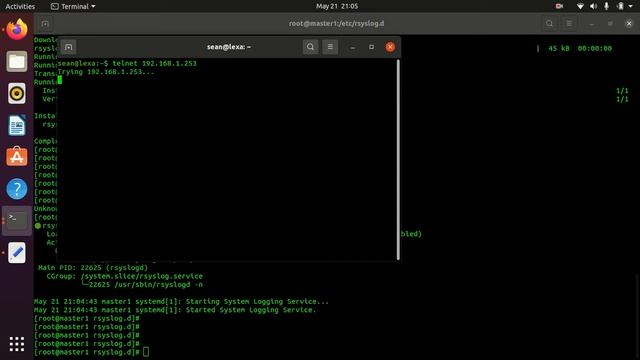Show all applications grid

[x=17, y=344]
